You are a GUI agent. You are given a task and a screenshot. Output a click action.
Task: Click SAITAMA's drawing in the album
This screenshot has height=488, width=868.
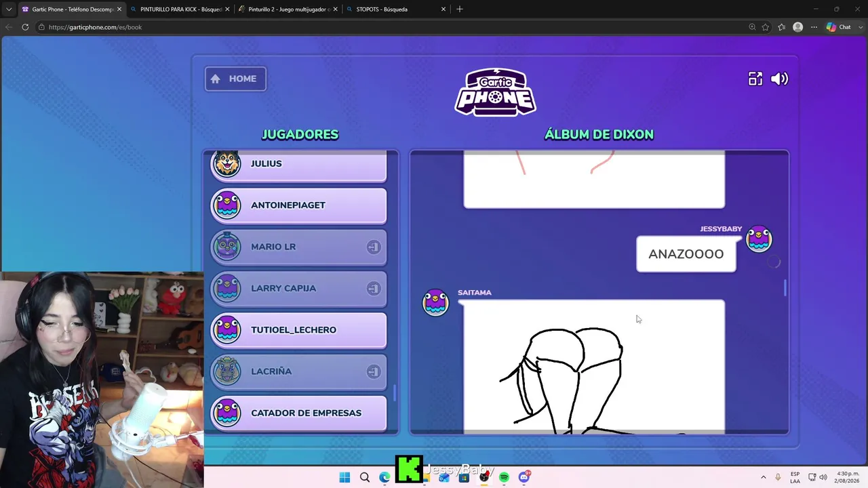pyautogui.click(x=594, y=367)
